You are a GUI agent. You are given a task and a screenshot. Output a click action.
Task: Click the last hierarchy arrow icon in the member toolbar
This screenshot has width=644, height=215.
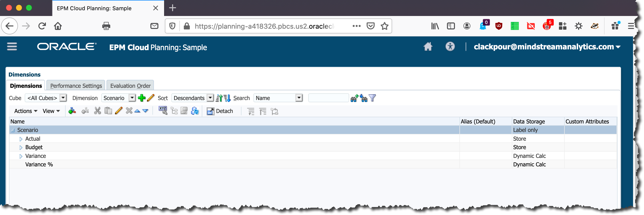click(x=274, y=111)
